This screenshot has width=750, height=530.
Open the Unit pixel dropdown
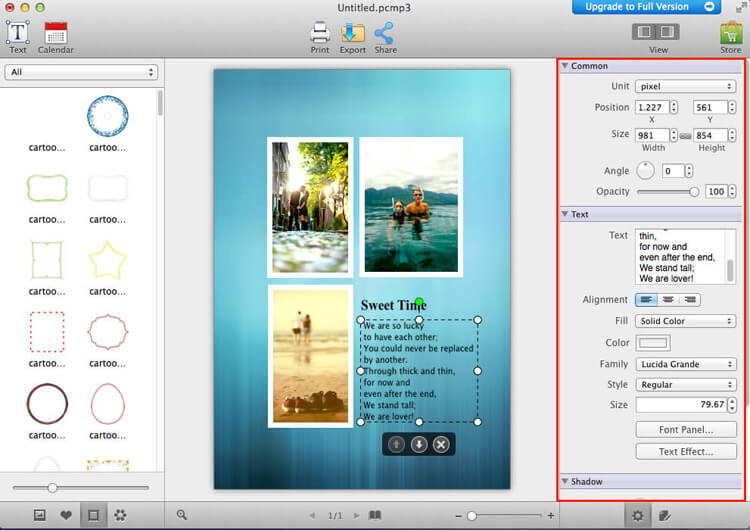(x=685, y=86)
